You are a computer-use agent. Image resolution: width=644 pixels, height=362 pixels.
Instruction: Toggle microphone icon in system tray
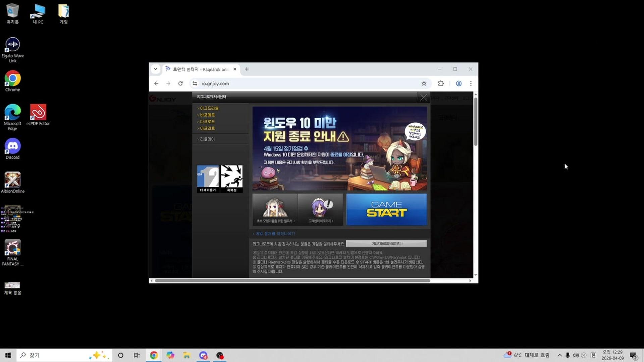point(568,355)
